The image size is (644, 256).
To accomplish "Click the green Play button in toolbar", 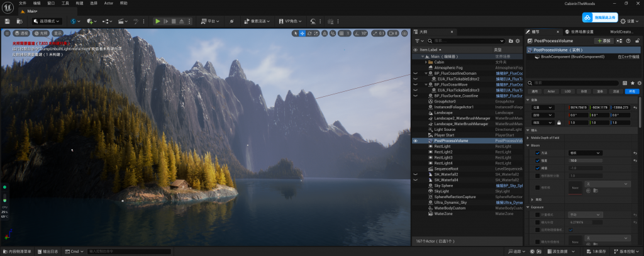I will tap(157, 21).
